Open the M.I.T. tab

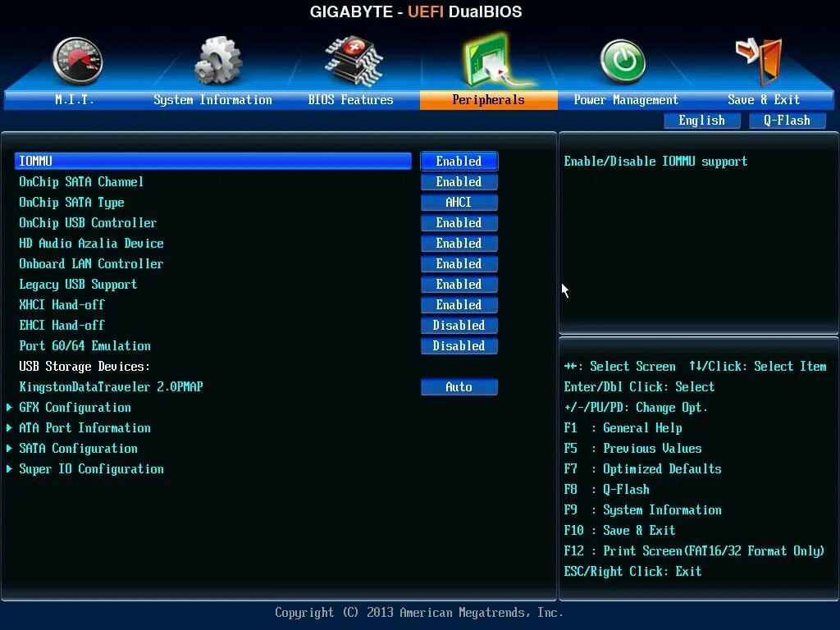[74, 99]
